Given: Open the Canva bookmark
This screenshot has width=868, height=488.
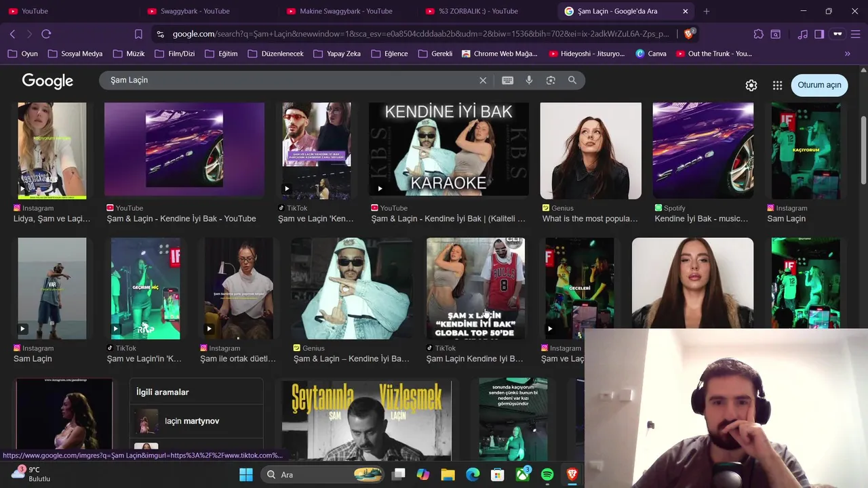Looking at the screenshot, I should point(651,54).
